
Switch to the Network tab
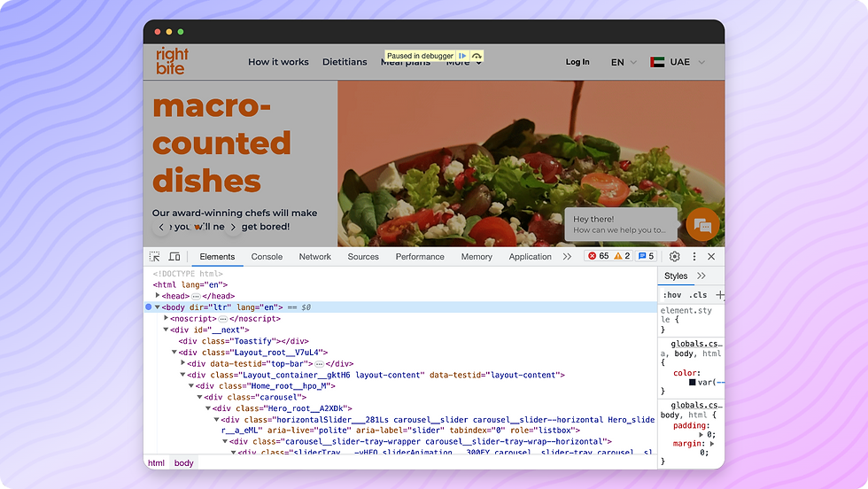click(x=315, y=256)
